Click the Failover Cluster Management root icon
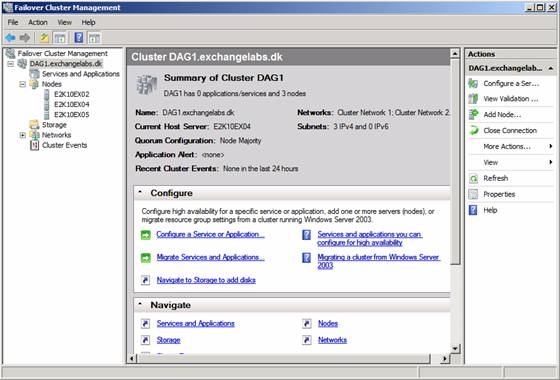 pyautogui.click(x=10, y=53)
